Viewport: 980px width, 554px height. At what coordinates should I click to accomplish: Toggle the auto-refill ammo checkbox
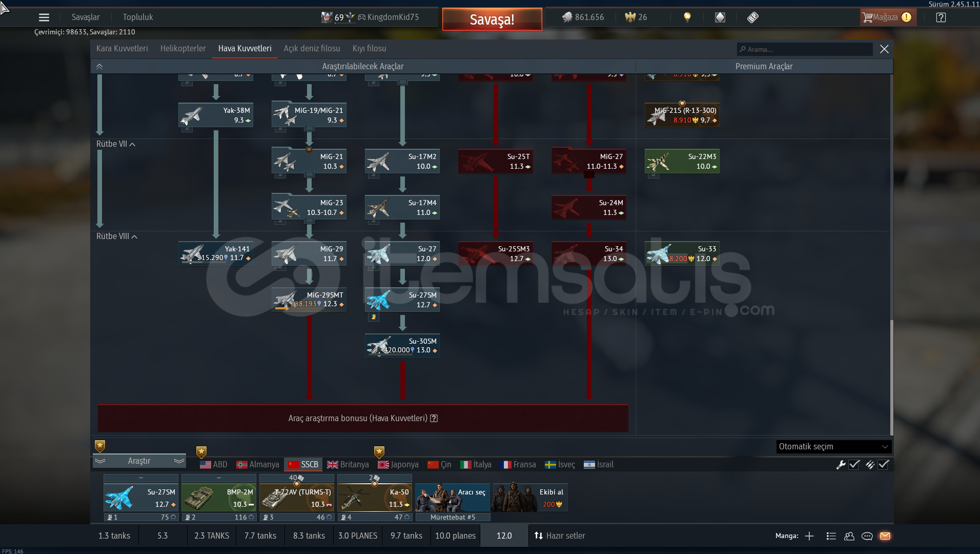(883, 465)
